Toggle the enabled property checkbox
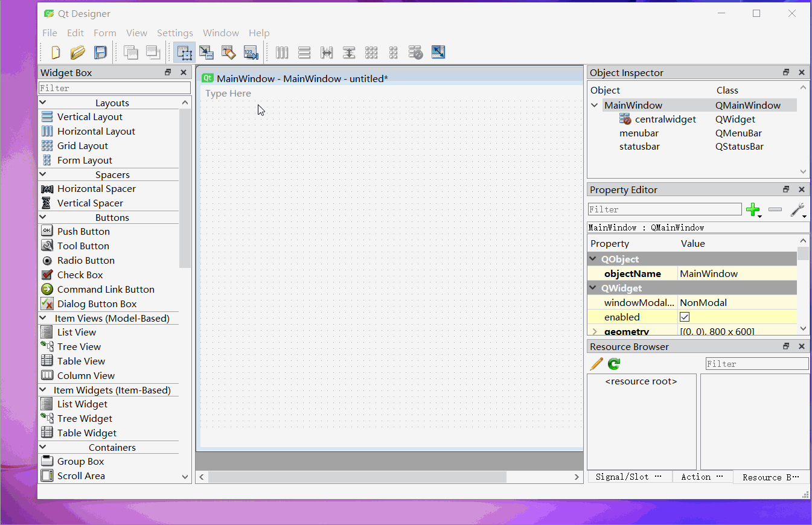Viewport: 812px width, 525px height. tap(685, 317)
